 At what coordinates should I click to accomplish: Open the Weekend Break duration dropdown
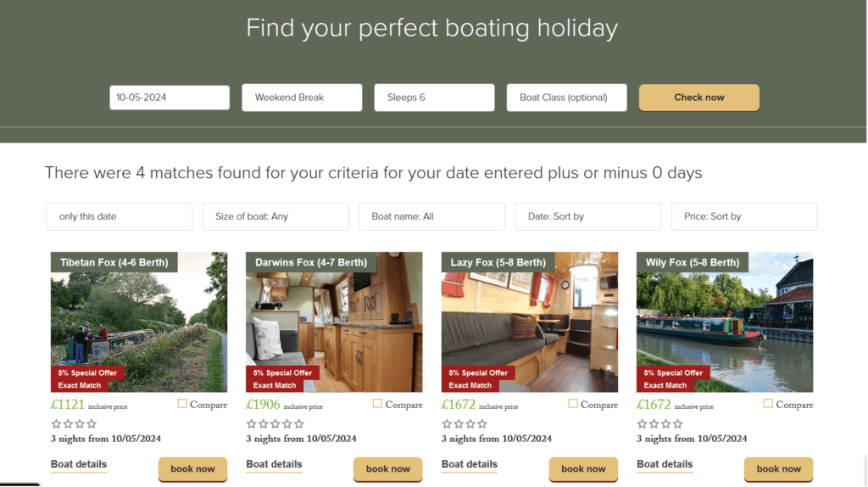(302, 98)
